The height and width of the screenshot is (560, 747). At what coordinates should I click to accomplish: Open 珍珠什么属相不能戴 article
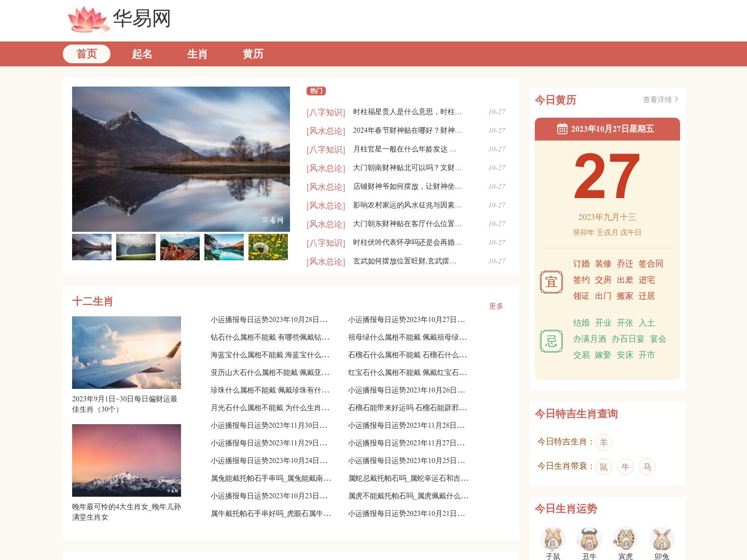tap(270, 390)
